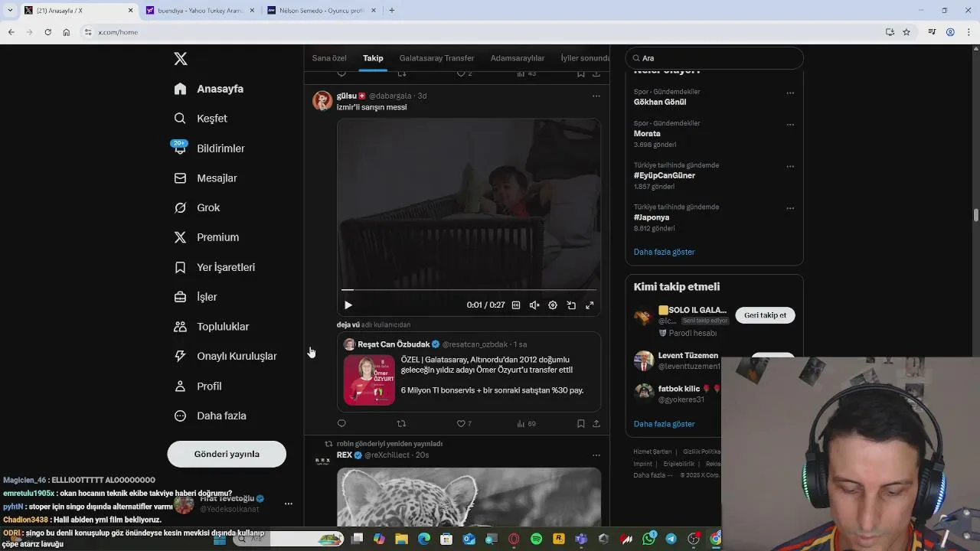Open Mesajlar messages
Image resolution: width=980 pixels, height=551 pixels.
tap(205, 178)
